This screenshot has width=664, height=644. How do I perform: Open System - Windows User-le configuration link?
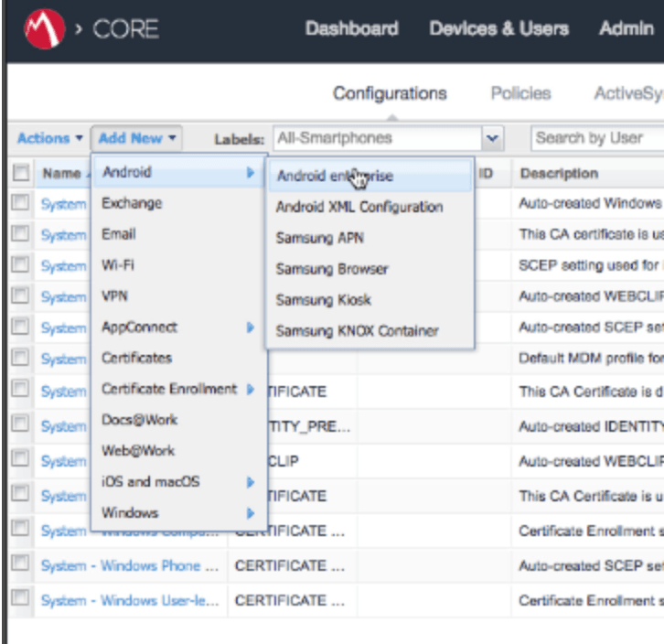pyautogui.click(x=130, y=600)
